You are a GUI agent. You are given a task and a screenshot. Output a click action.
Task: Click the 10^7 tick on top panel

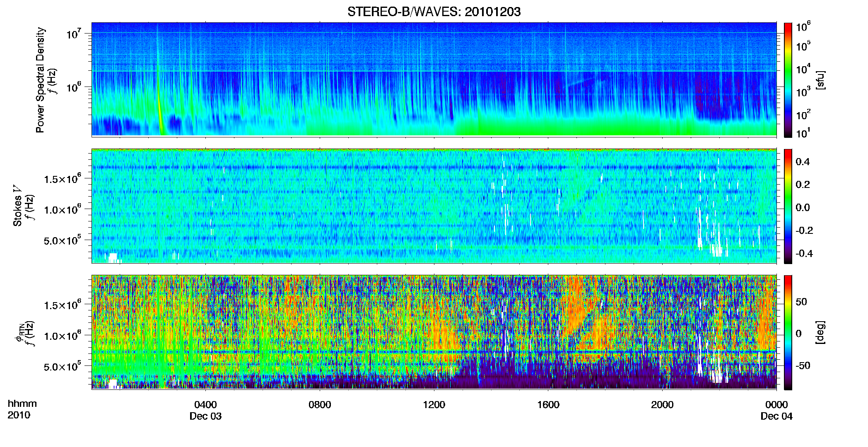click(x=73, y=34)
